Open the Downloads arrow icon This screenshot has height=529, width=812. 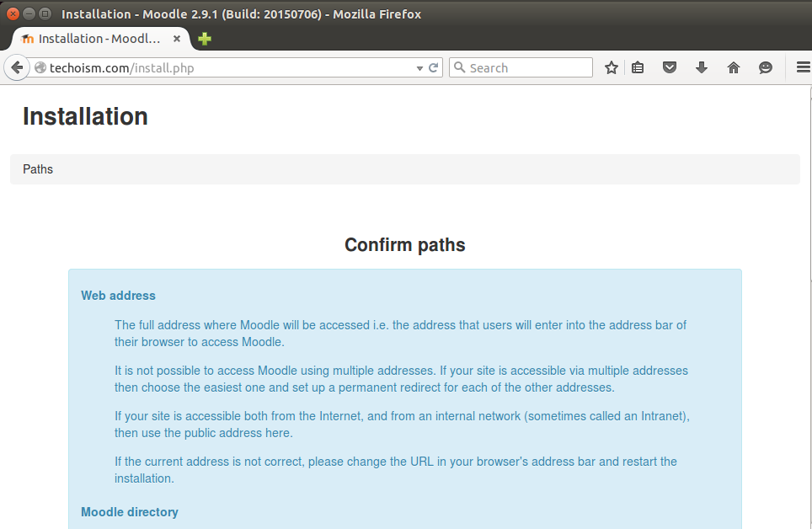pos(702,67)
